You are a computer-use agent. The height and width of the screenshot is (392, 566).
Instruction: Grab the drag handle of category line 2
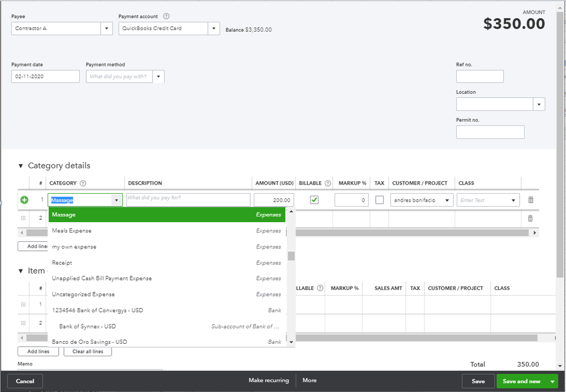23,218
